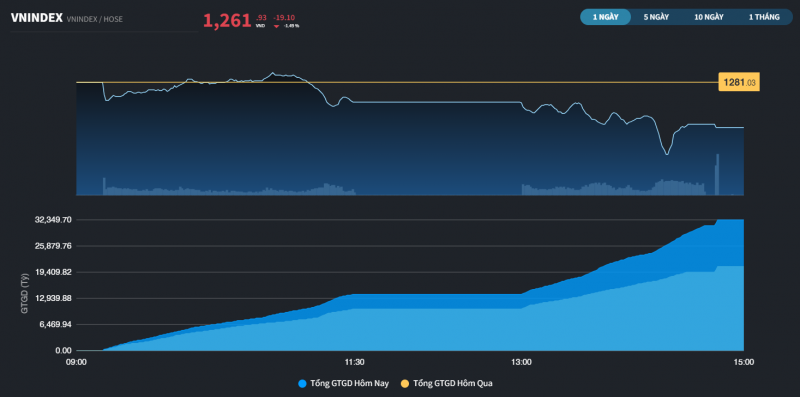The image size is (800, 397).
Task: Click the yellow Tổng GTGD Hôm Qua legend dot
Action: (x=405, y=383)
